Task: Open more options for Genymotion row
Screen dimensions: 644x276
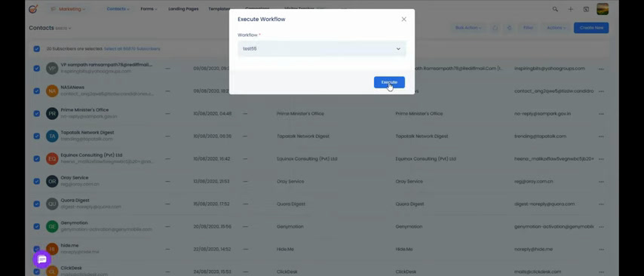Action: (601, 227)
